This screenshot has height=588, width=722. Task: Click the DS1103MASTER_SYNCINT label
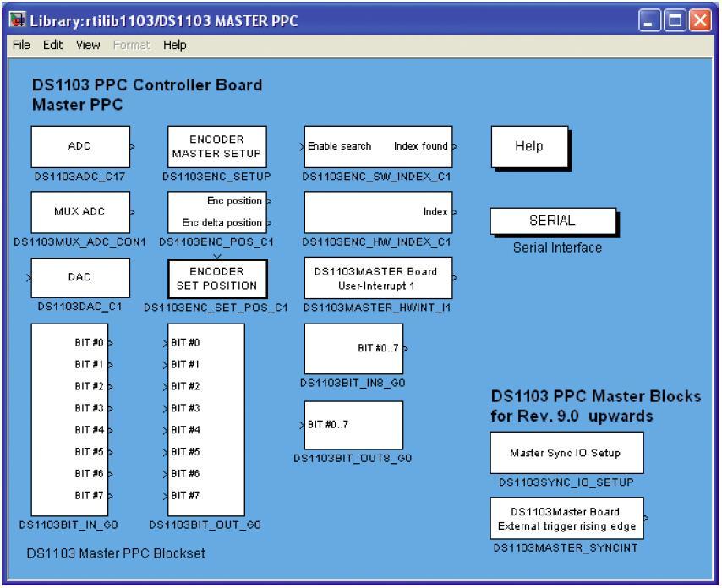click(x=566, y=548)
